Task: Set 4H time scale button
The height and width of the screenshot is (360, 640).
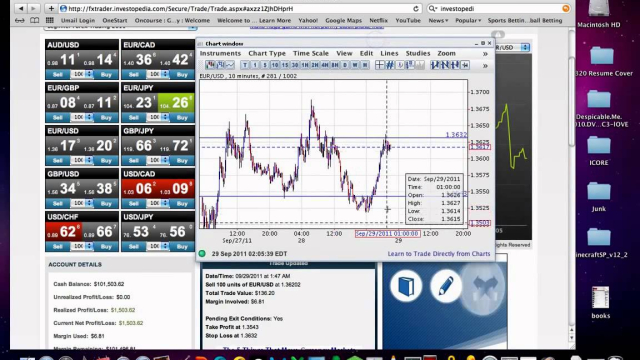Action: [324, 65]
